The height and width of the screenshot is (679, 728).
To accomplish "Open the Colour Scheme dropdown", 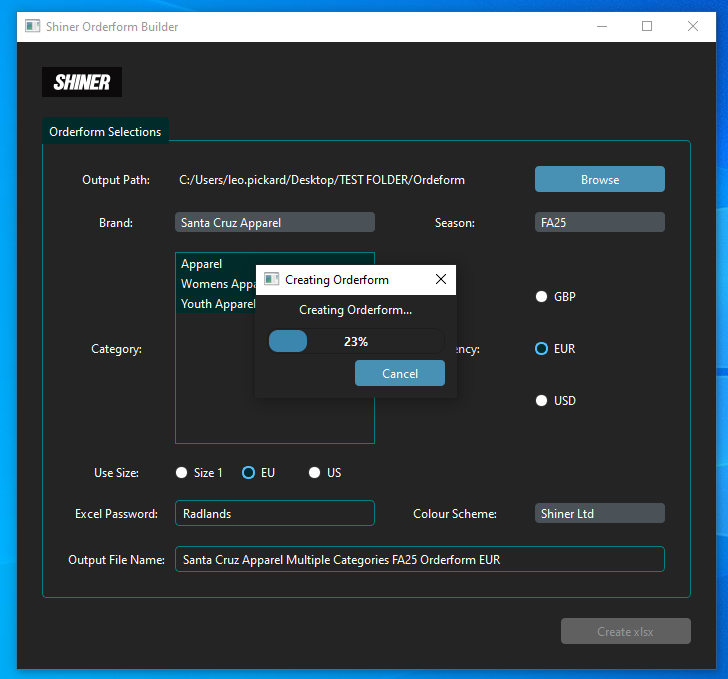I will pos(599,514).
